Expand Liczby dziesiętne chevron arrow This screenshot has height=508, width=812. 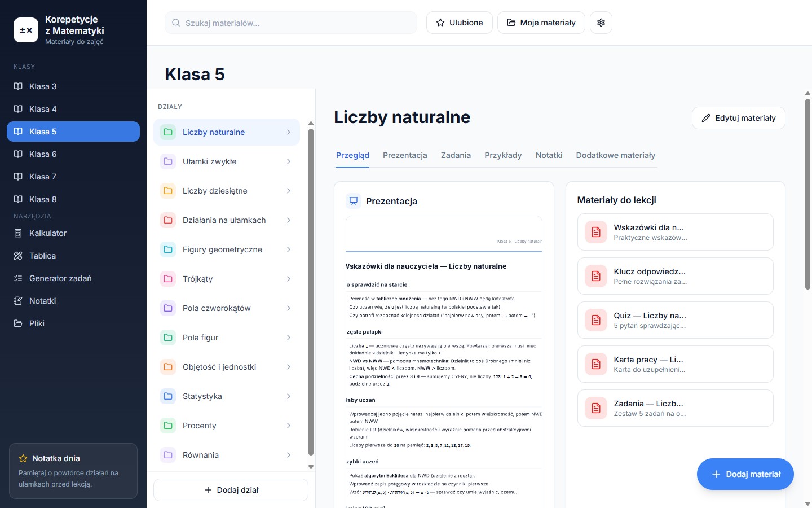(x=289, y=191)
